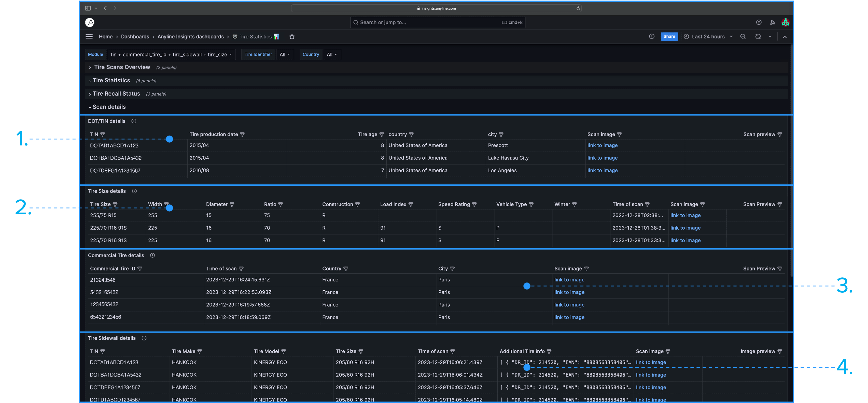Refresh the dashboard with refresh icon
The height and width of the screenshot is (403, 868).
pos(758,37)
